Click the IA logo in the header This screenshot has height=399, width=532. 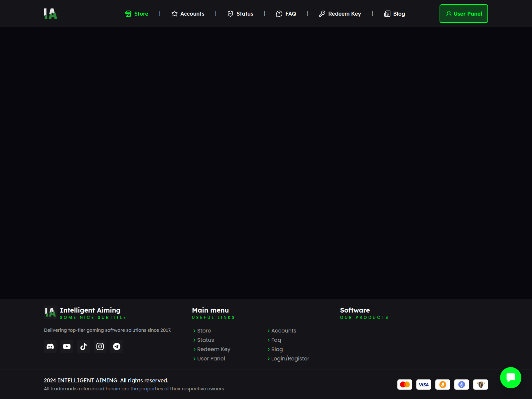[51, 14]
